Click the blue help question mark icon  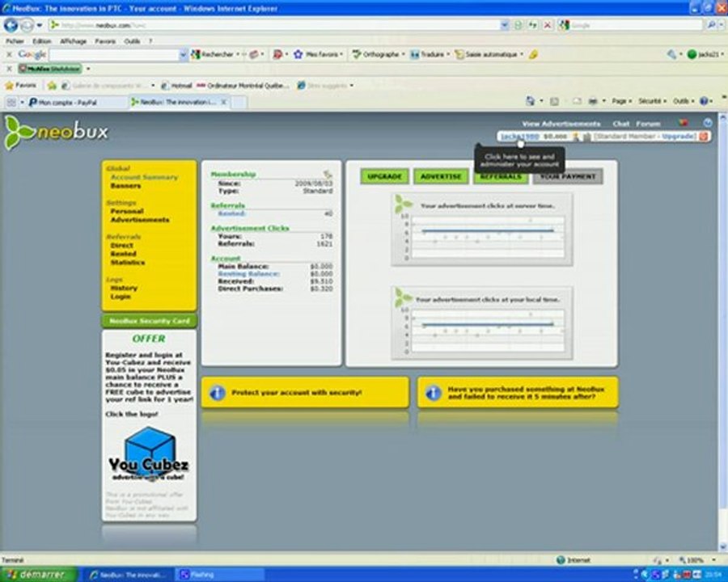(705, 101)
